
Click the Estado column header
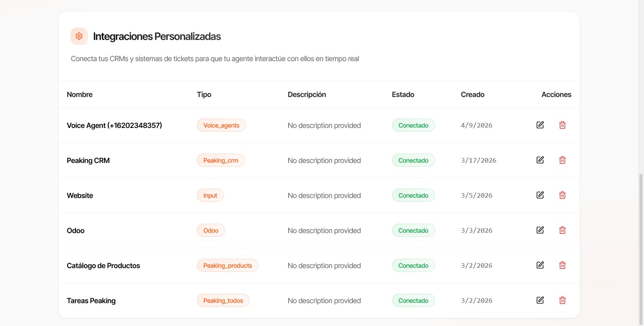pyautogui.click(x=403, y=95)
